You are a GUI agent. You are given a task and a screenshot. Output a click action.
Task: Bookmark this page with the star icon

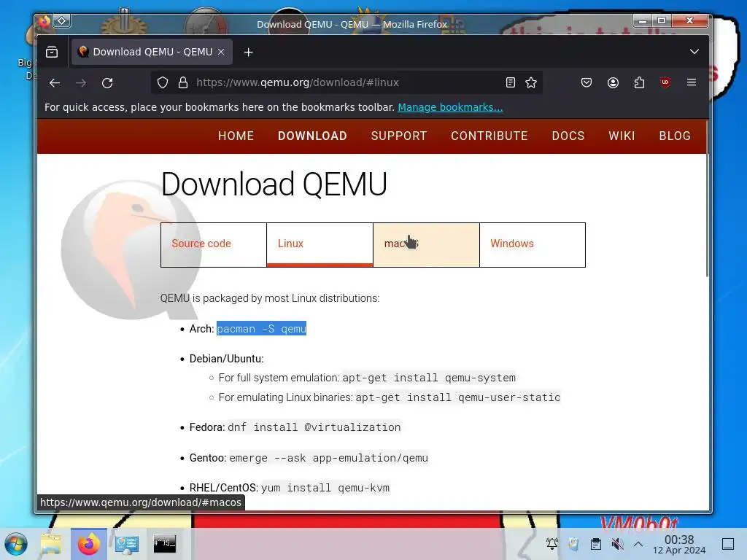tap(531, 83)
